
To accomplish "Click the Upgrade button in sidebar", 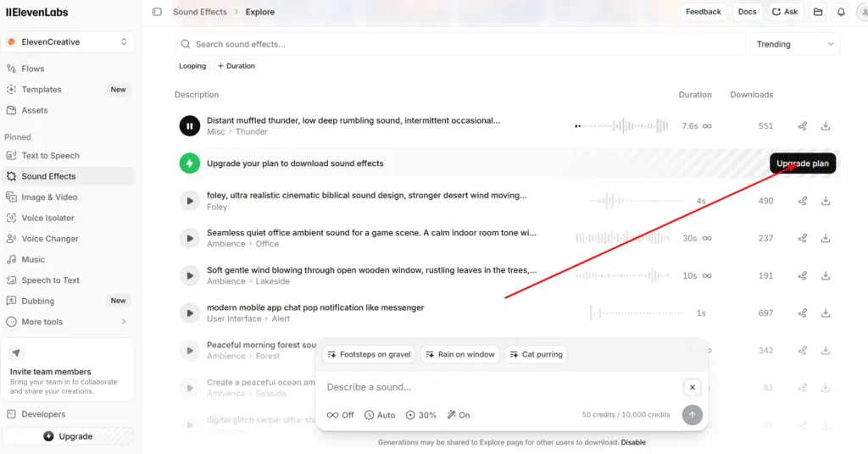I will (68, 436).
